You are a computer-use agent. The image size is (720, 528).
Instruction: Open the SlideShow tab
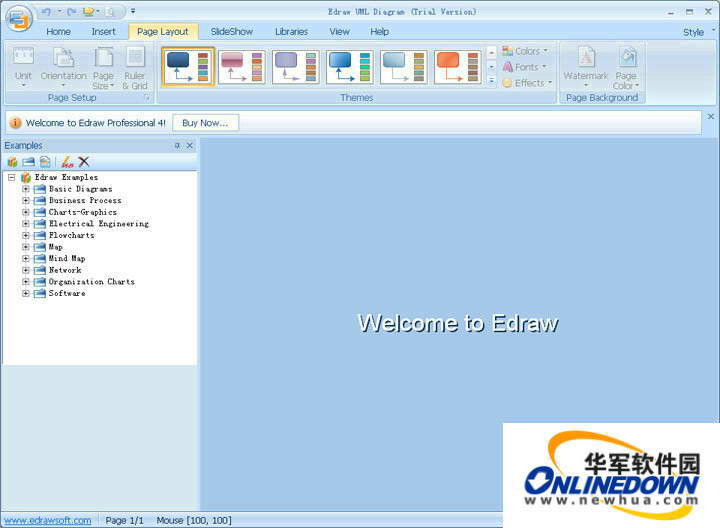coord(232,32)
